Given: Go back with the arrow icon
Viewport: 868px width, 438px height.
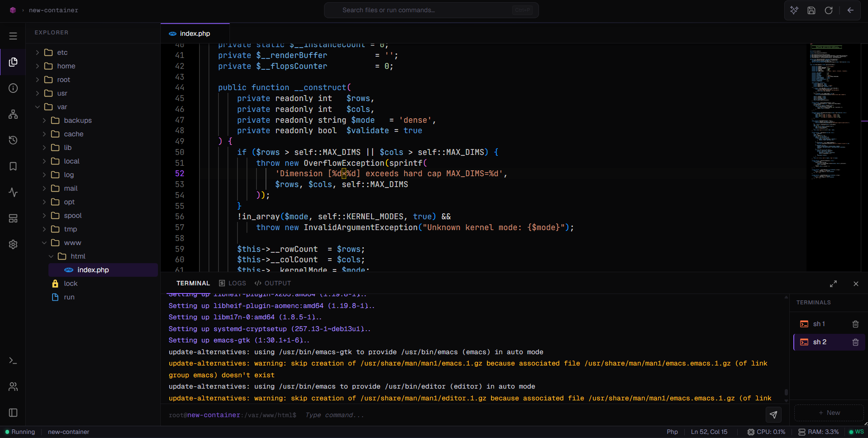Looking at the screenshot, I should pos(850,10).
